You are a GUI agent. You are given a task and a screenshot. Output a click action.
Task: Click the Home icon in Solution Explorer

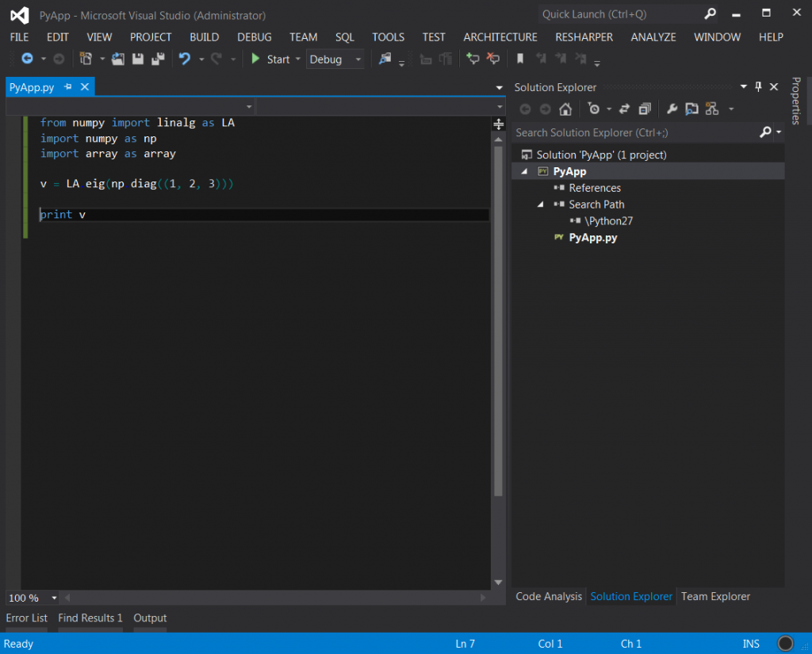pos(565,109)
